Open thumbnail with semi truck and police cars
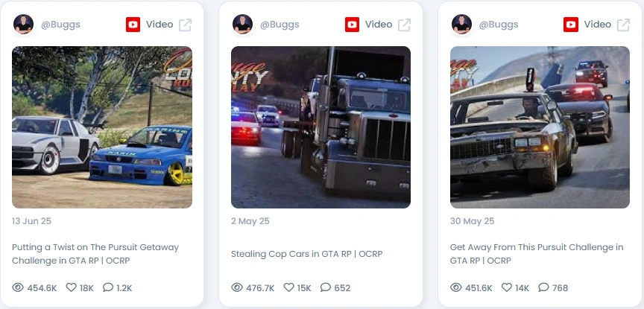This screenshot has height=309, width=644. (x=321, y=127)
